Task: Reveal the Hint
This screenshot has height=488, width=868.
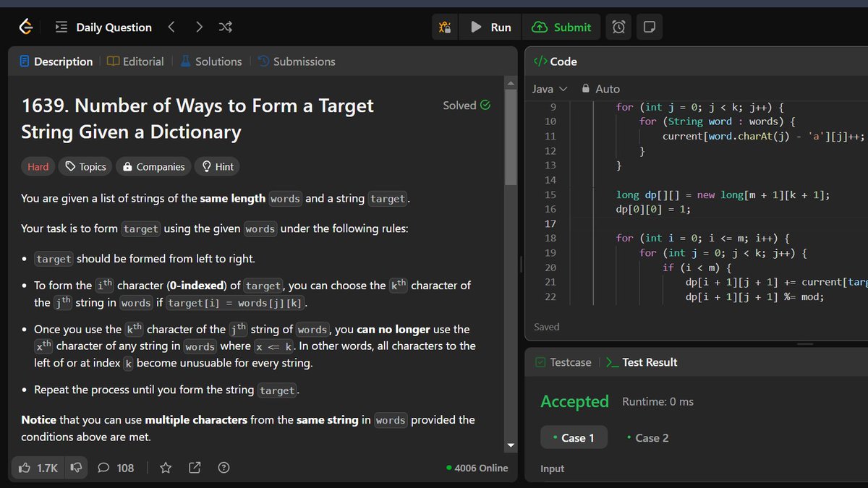Action: click(217, 167)
